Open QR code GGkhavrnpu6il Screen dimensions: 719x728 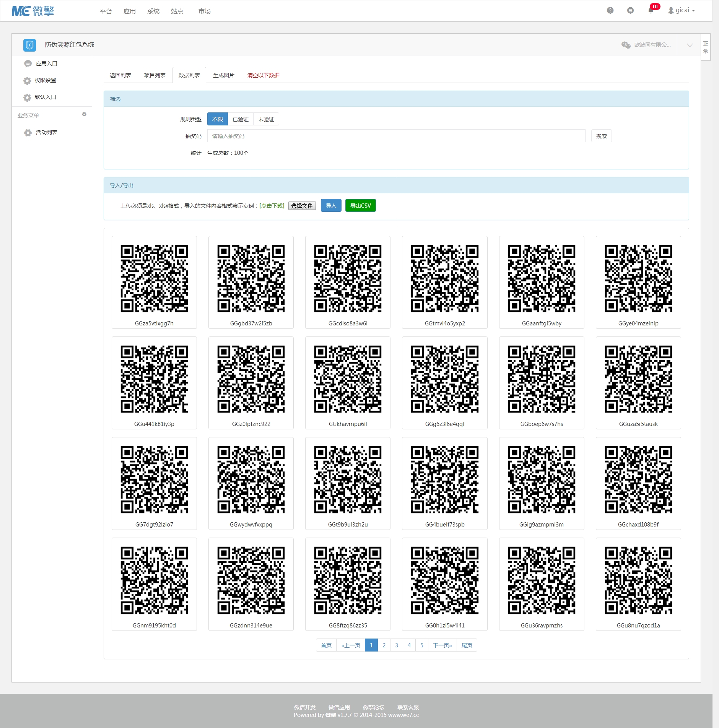tap(348, 379)
